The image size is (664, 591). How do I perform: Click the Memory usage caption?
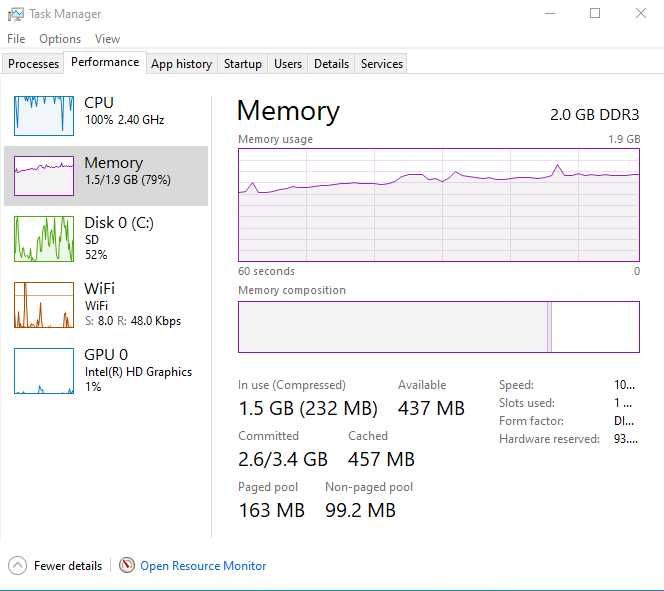click(x=275, y=139)
